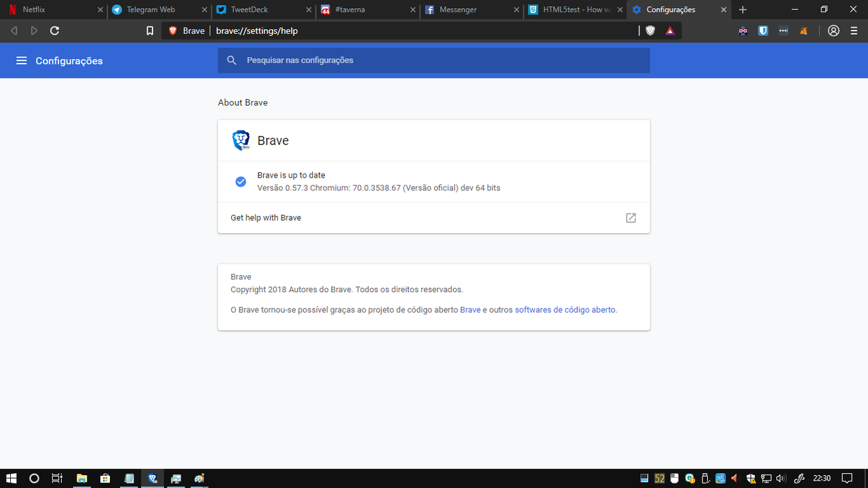Open File Explorer from the taskbar

(81, 479)
